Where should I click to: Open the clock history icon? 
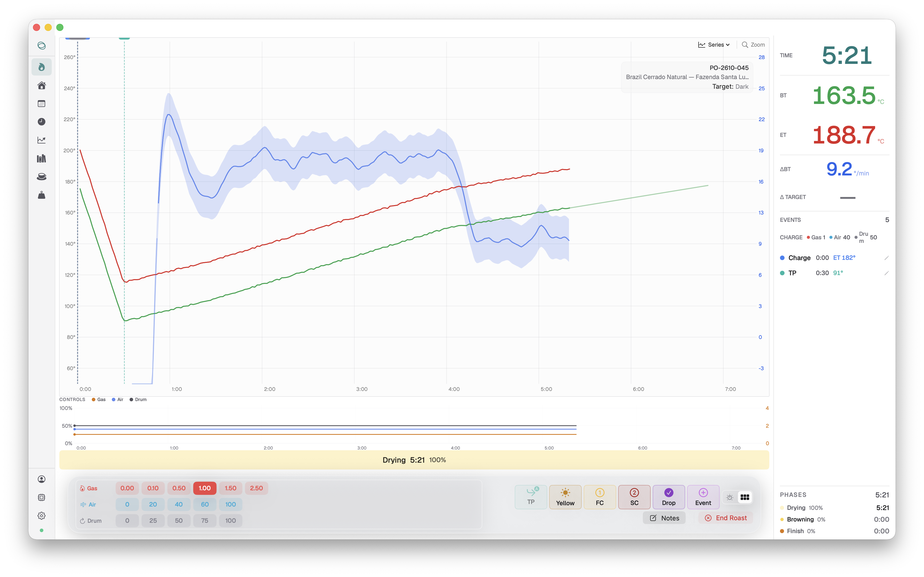coord(42,122)
